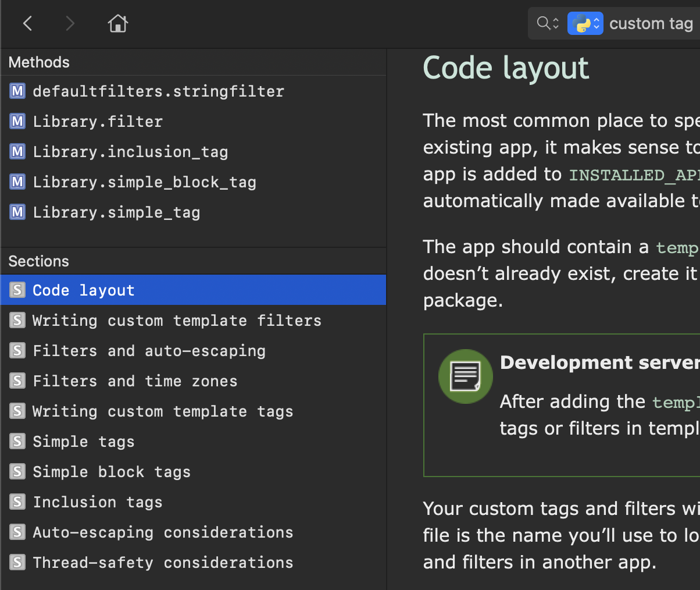
Task: Navigate to Simple block tags section
Action: (112, 472)
